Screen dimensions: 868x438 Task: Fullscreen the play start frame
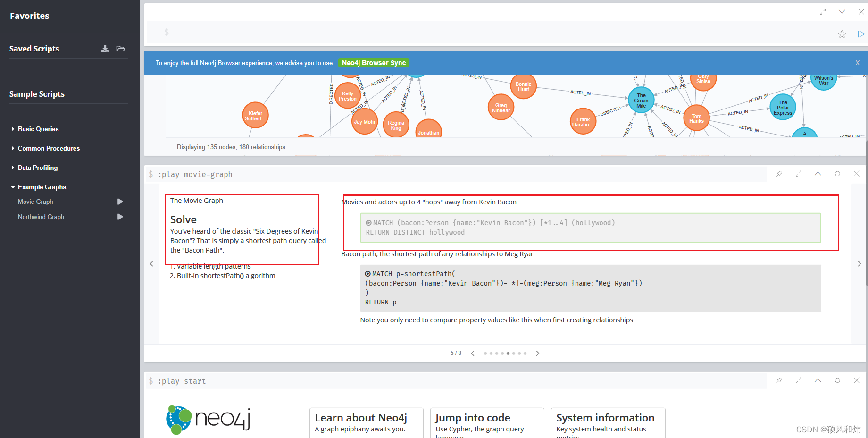coord(799,380)
